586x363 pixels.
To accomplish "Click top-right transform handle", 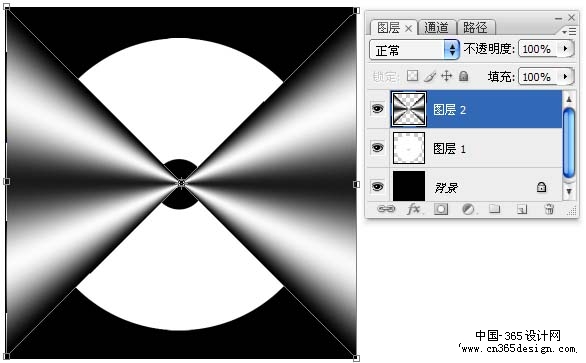I will coord(357,10).
